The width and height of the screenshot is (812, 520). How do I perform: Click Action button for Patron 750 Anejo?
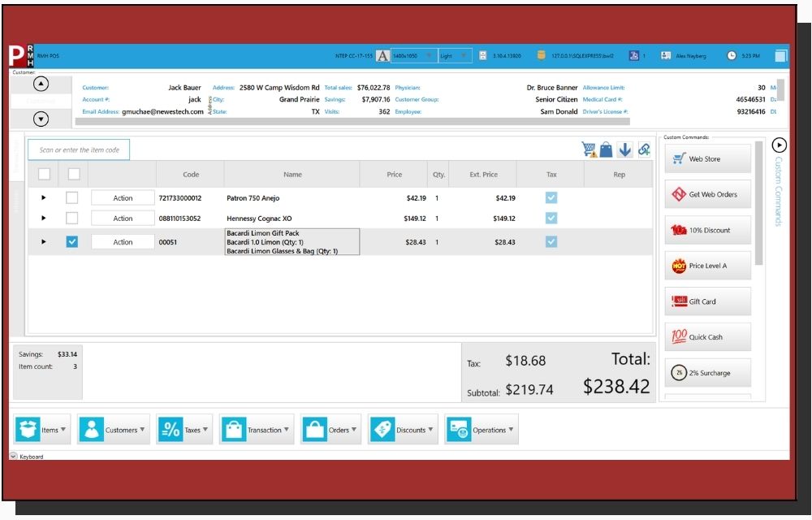(123, 198)
